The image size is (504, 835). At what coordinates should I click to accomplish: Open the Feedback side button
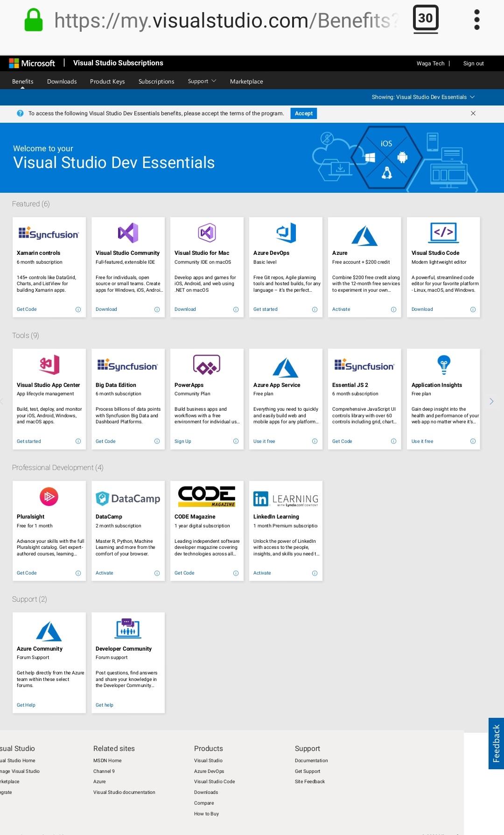pyautogui.click(x=496, y=744)
